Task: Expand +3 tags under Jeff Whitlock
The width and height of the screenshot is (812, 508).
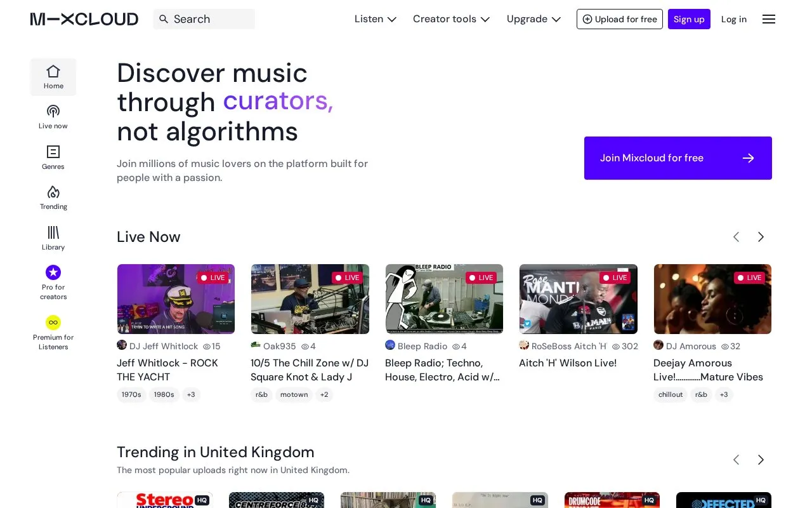Action: tap(191, 395)
